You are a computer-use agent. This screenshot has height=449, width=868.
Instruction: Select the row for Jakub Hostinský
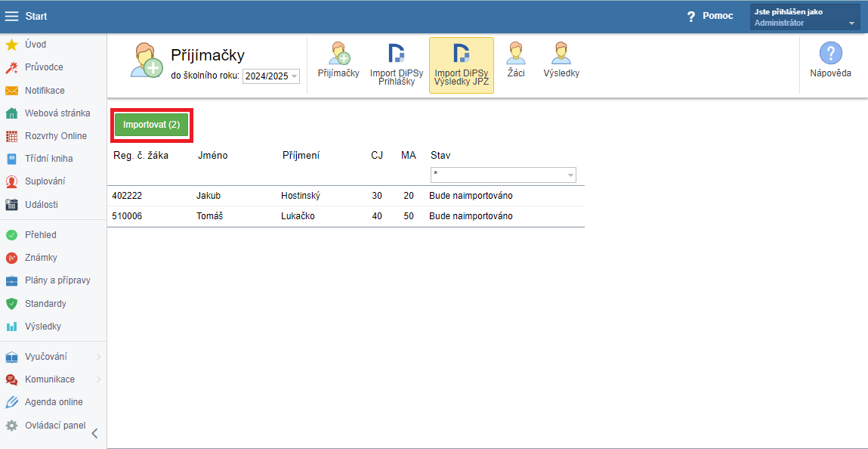coord(346,196)
